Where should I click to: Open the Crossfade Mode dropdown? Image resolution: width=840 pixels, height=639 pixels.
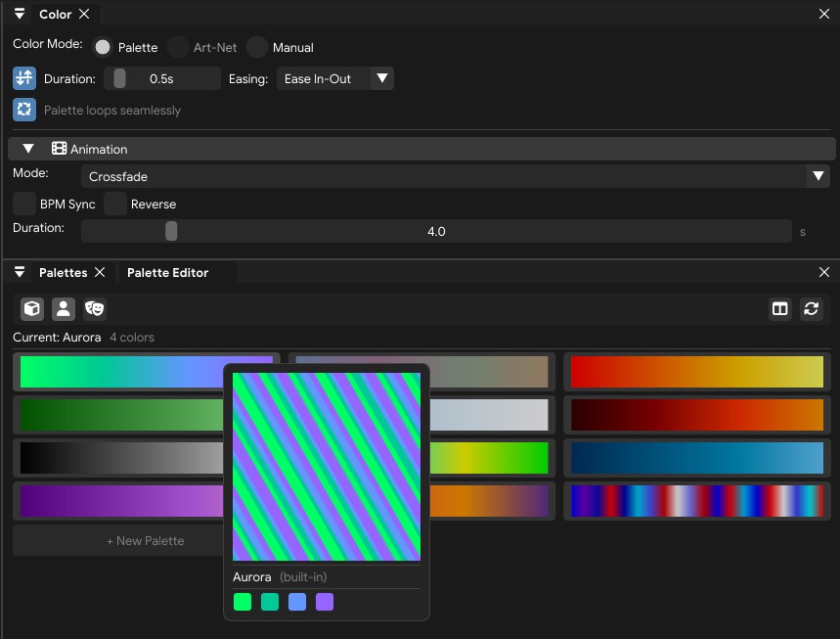click(456, 176)
